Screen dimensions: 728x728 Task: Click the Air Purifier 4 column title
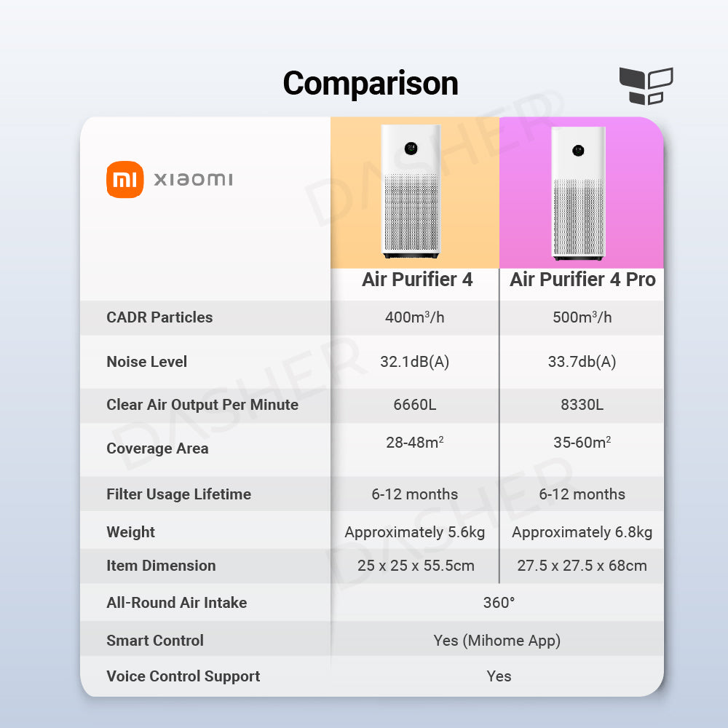coord(417,280)
